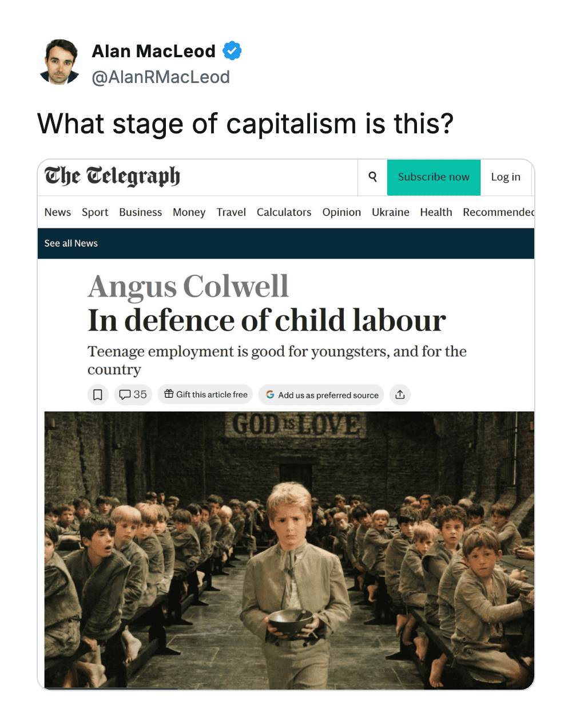572x728 pixels.
Task: Click the blue verified badge
Action: (232, 51)
